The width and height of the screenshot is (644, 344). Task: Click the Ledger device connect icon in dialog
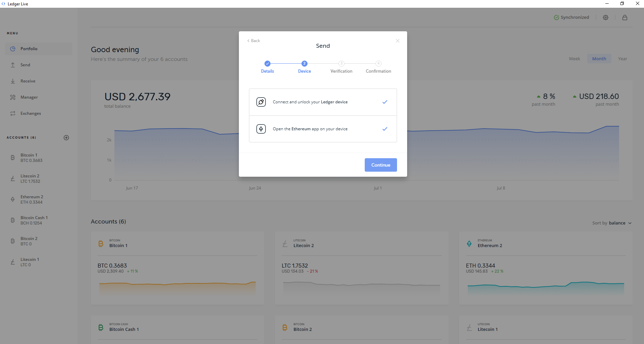261,102
